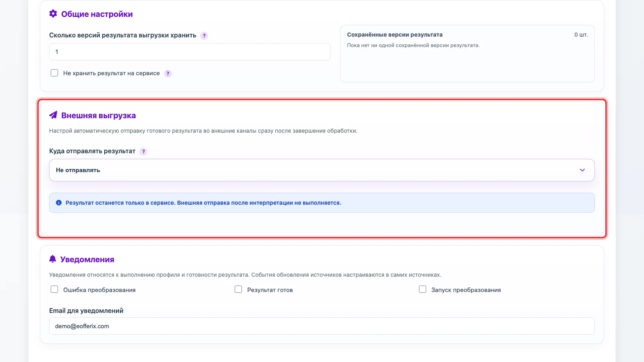Check the Ошибка преобразования notification box
This screenshot has width=644, height=362.
(x=54, y=289)
